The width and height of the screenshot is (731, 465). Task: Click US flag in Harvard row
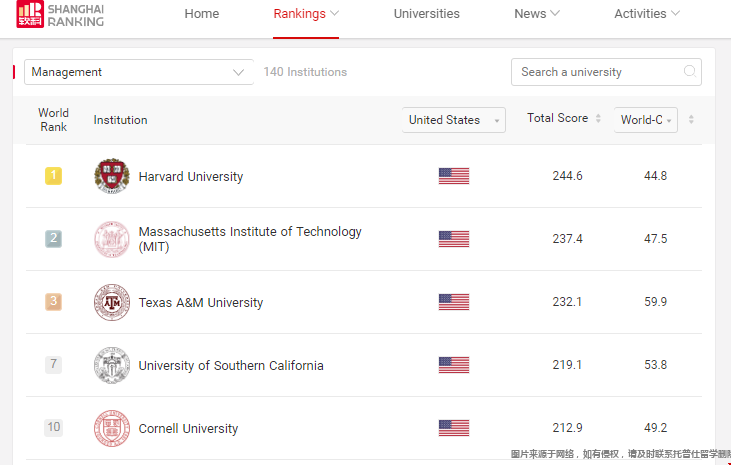point(454,176)
